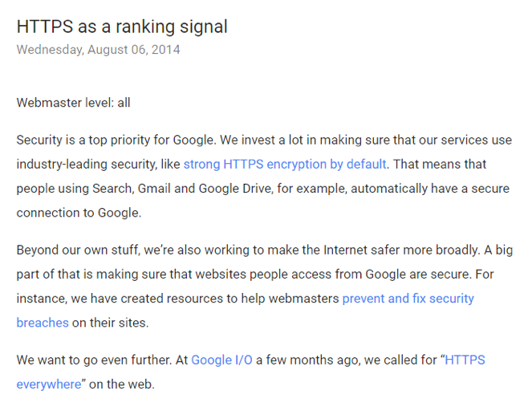Viewport: 532px width, 403px height.
Task: Click the "Webmaster level: all" line
Action: point(73,103)
